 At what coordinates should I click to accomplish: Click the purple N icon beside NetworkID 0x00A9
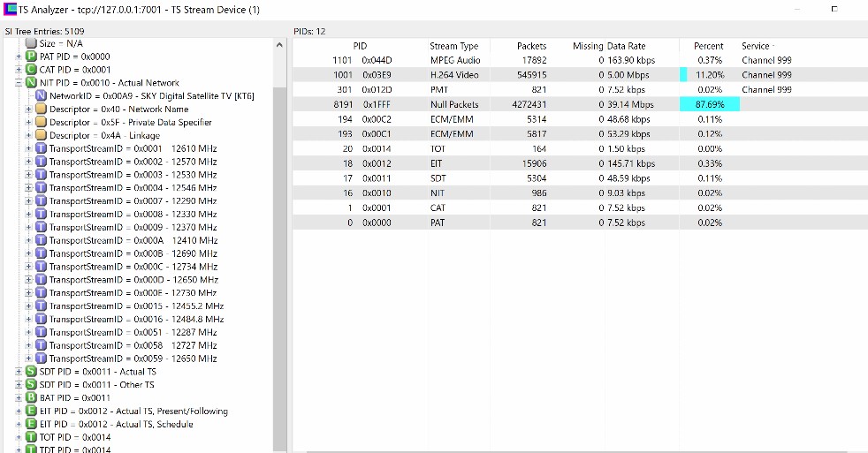42,96
